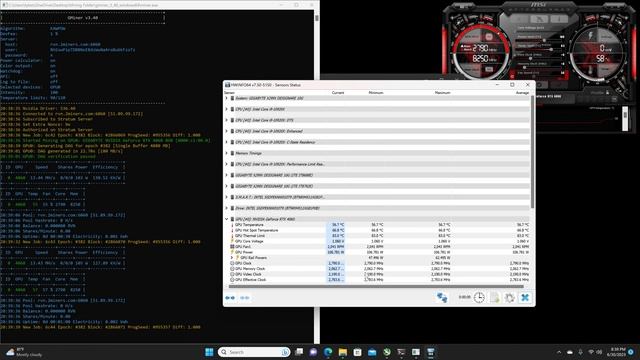Open Microsoft Edge from the taskbar
Viewport: 640px width, 360px height.
[x=328, y=352]
